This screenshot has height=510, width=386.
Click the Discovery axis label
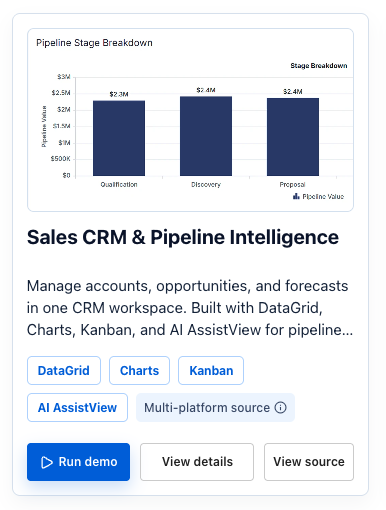[x=206, y=184]
